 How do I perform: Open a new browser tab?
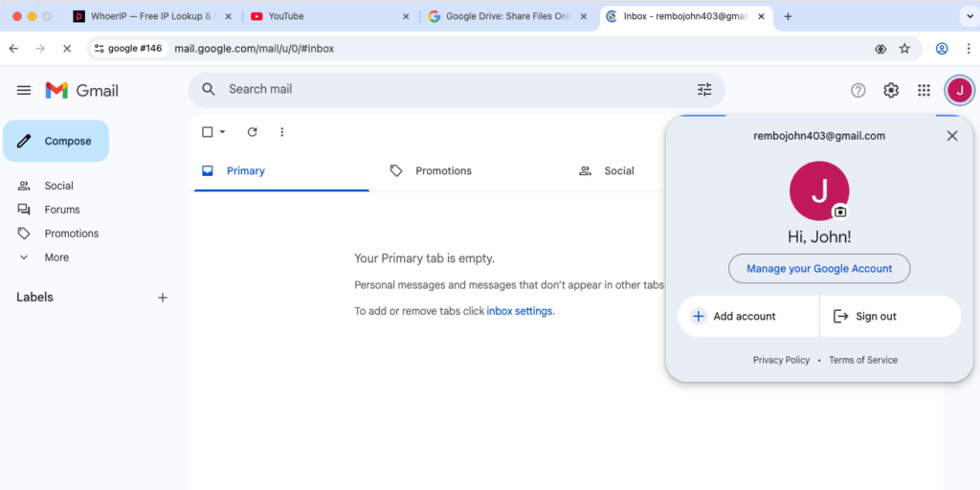[x=788, y=17]
